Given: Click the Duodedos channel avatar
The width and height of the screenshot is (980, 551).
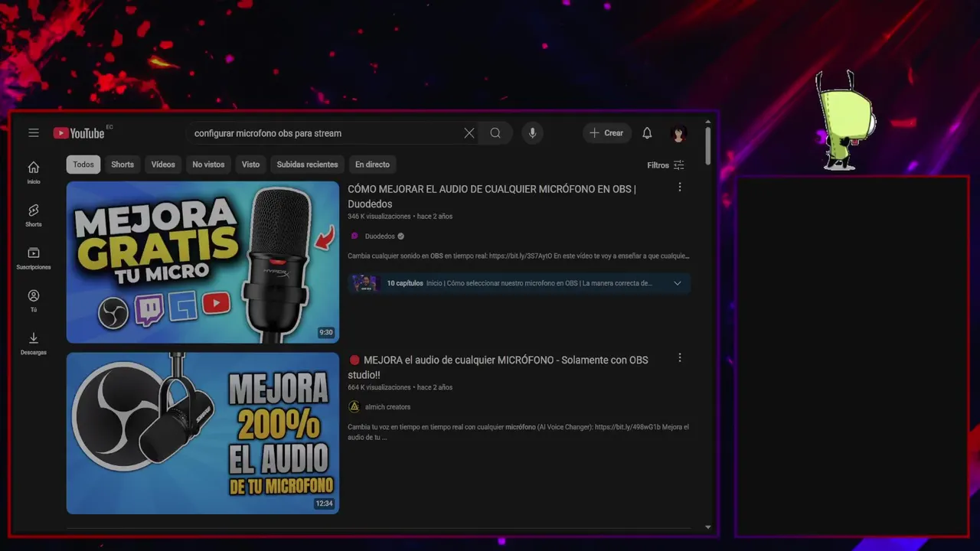Looking at the screenshot, I should coord(354,236).
